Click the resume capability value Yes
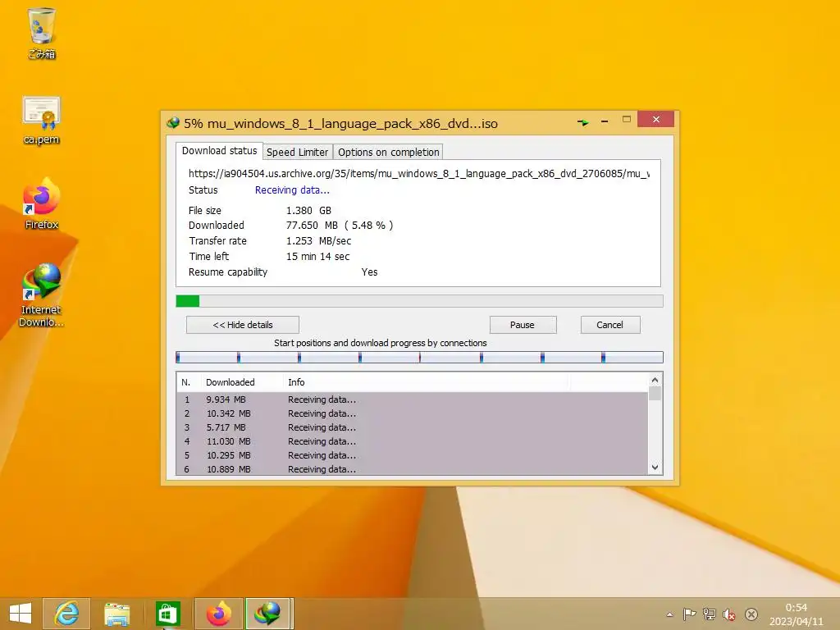This screenshot has width=840, height=630. point(369,272)
